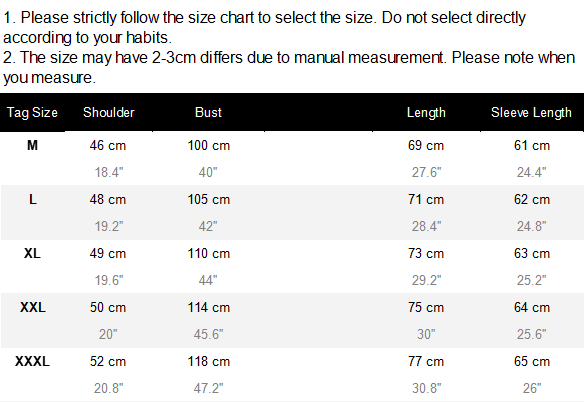Click the 47.2" bust inch value
Viewport: 584px width, 403px height.
pos(208,388)
